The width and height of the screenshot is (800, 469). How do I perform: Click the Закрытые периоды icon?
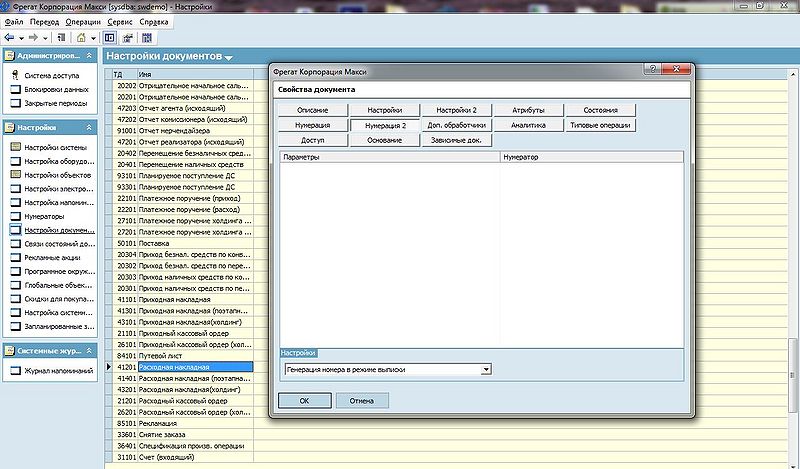coord(15,103)
